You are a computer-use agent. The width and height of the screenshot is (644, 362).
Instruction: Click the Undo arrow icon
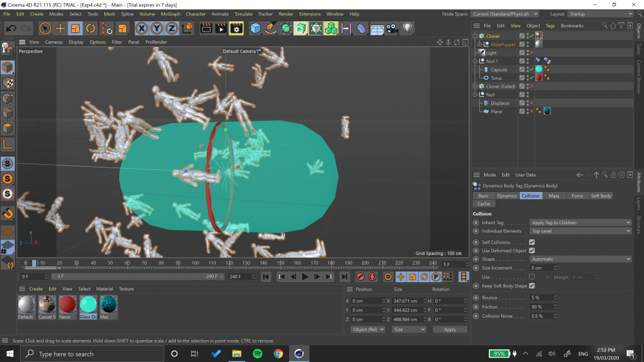(11, 28)
